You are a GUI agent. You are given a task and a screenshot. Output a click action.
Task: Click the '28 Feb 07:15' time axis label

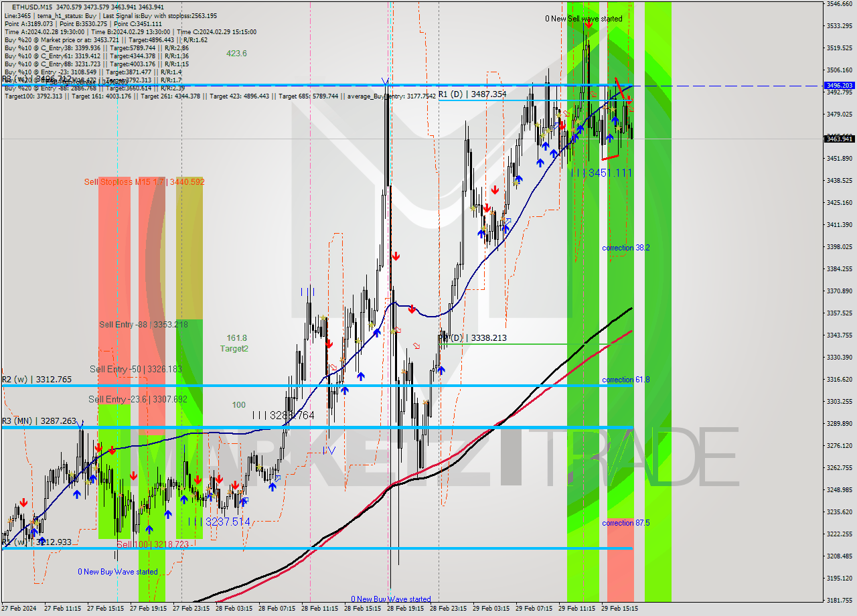(x=277, y=609)
